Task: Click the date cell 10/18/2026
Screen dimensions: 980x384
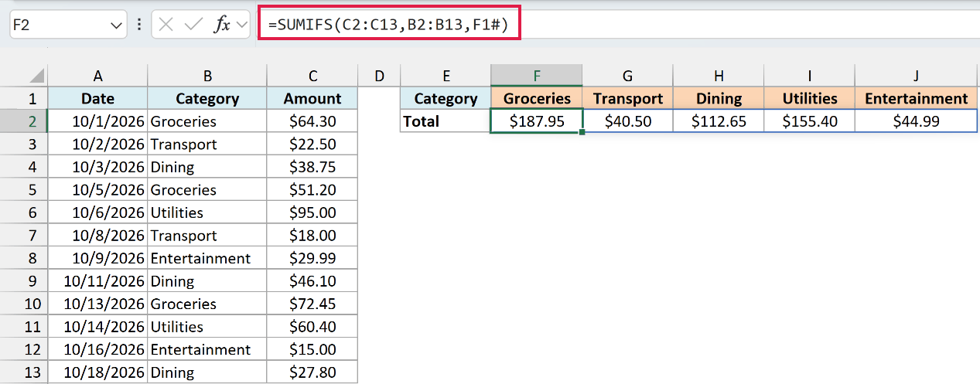Action: [x=97, y=372]
